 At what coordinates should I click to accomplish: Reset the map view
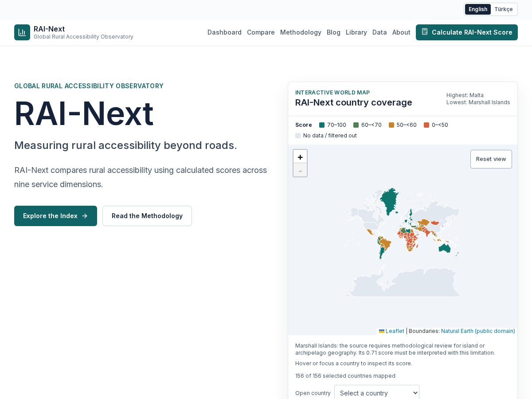pos(491,159)
